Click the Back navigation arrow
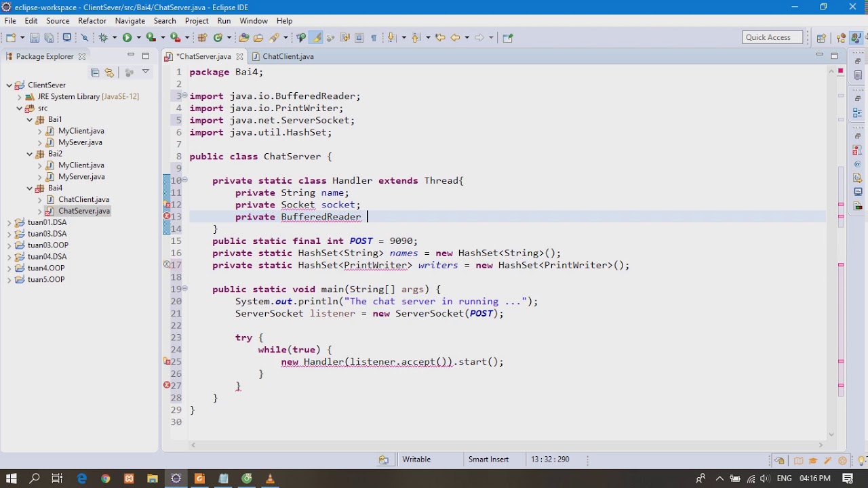 point(456,38)
